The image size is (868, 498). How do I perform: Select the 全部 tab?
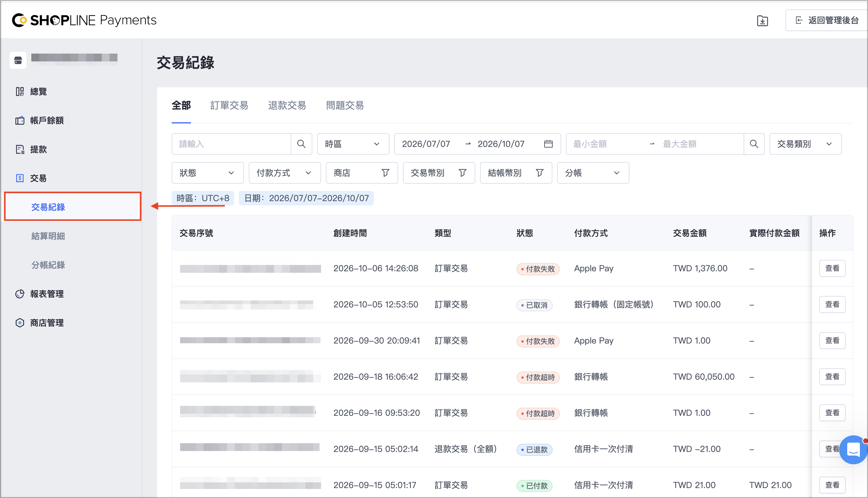181,105
